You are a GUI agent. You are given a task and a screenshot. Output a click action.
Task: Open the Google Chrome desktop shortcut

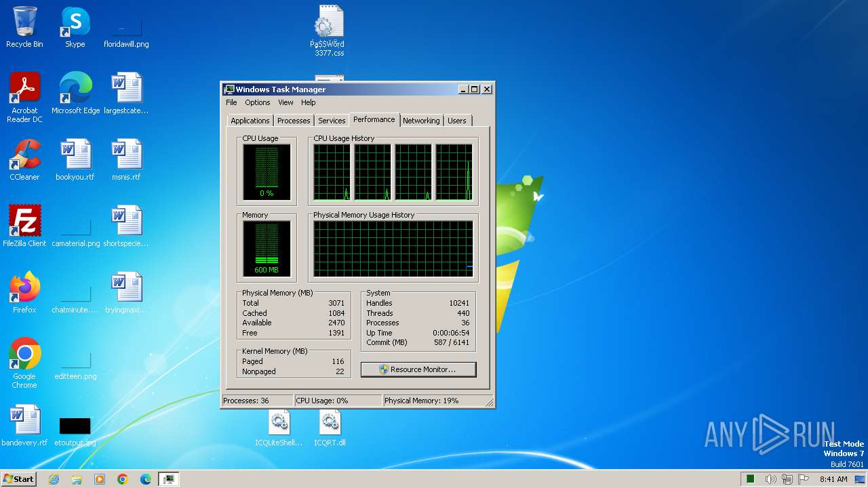(24, 363)
